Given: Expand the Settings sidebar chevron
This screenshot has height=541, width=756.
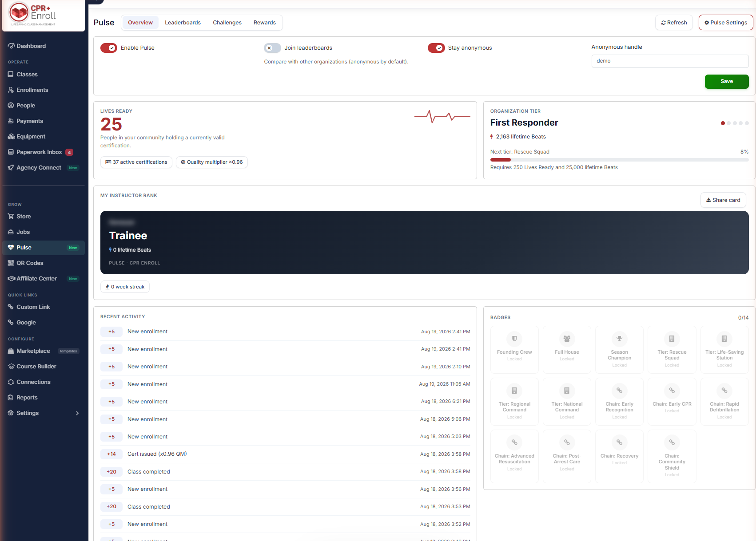Looking at the screenshot, I should pos(77,413).
